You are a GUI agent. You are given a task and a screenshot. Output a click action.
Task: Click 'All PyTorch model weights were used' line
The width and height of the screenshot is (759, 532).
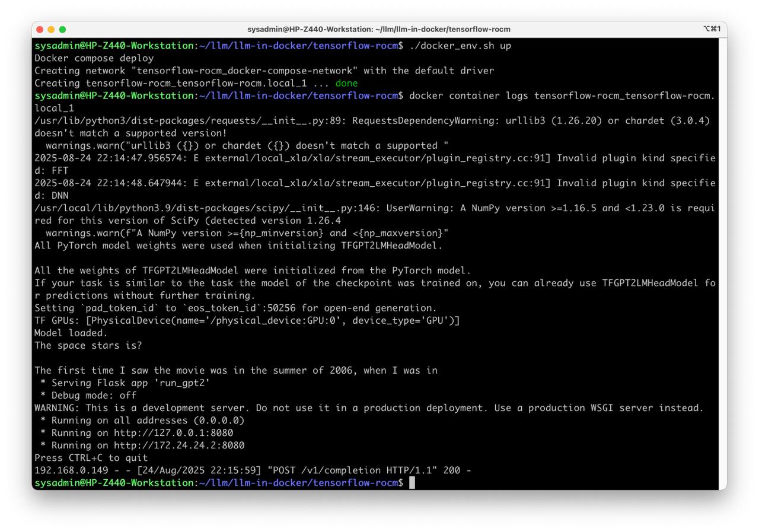238,245
